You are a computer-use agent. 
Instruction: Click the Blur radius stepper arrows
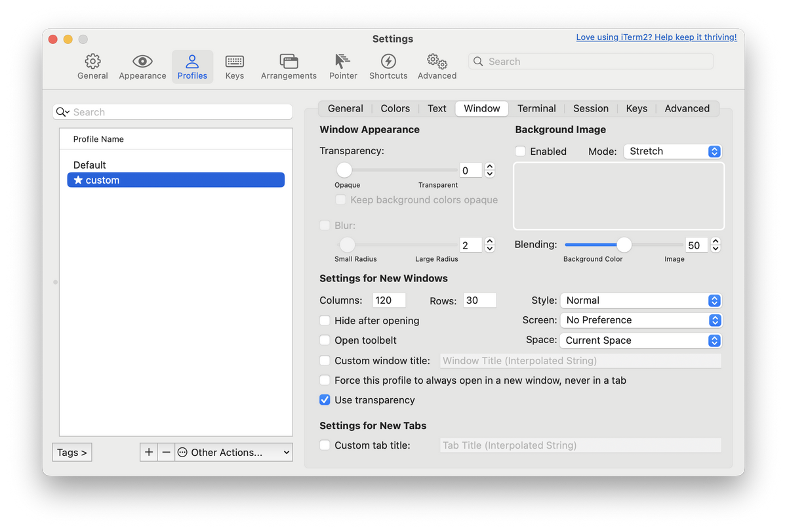489,245
